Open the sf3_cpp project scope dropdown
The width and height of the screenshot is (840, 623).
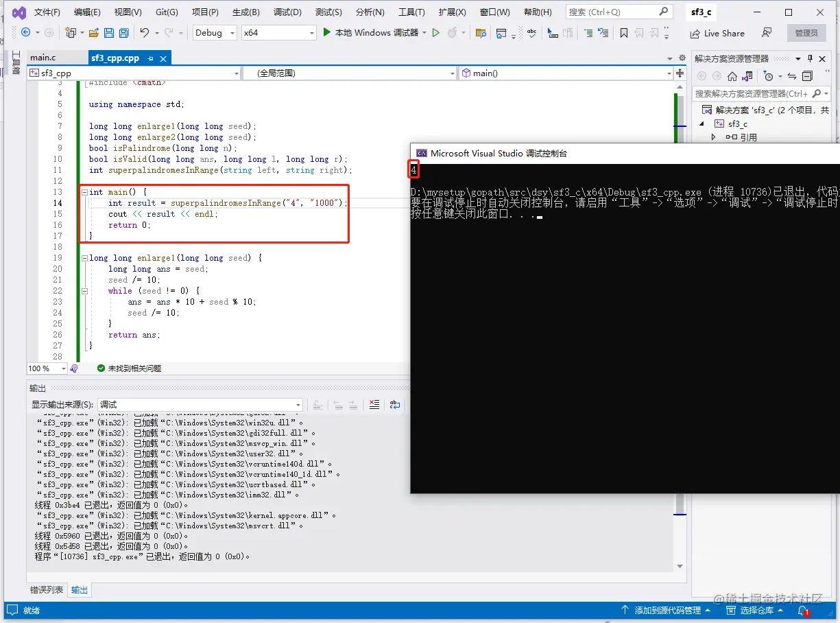(134, 73)
